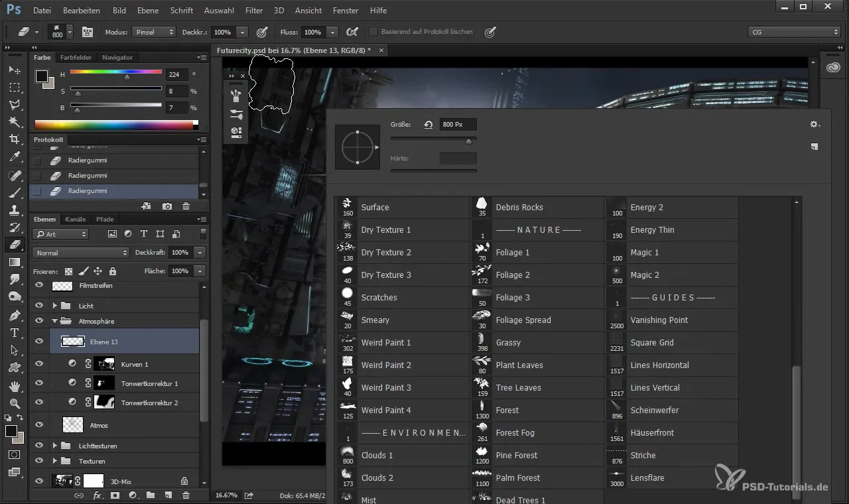Create new snapshot in Protokoll panel
Screen dimensions: 849x504
[167, 206]
